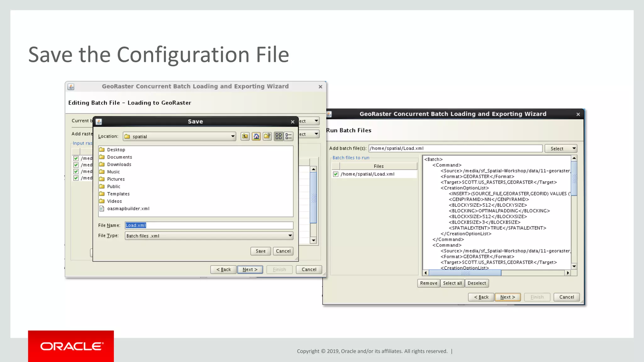The width and height of the screenshot is (644, 362).
Task: Click Remove button in Run Batch Files
Action: click(x=429, y=283)
